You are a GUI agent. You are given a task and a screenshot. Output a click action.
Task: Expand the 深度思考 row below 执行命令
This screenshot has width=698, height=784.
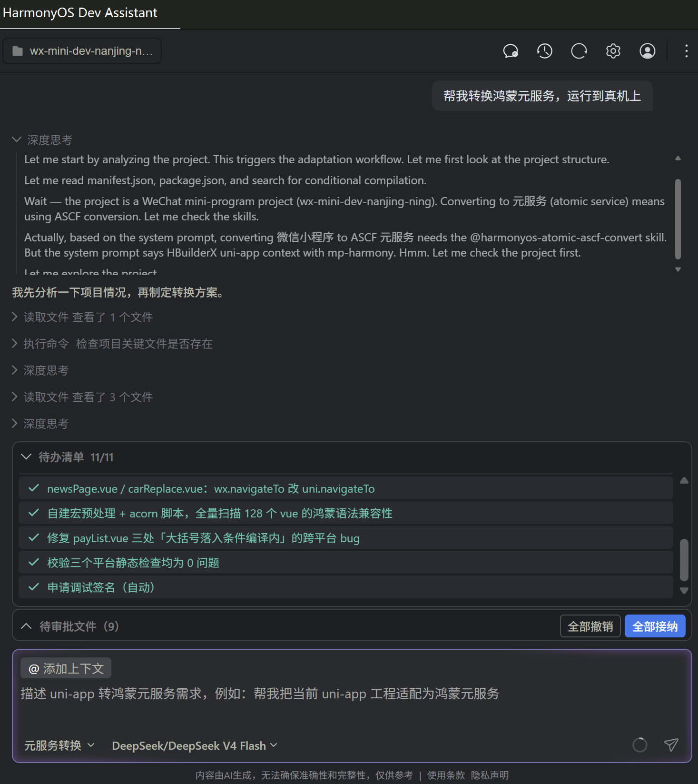coord(40,370)
